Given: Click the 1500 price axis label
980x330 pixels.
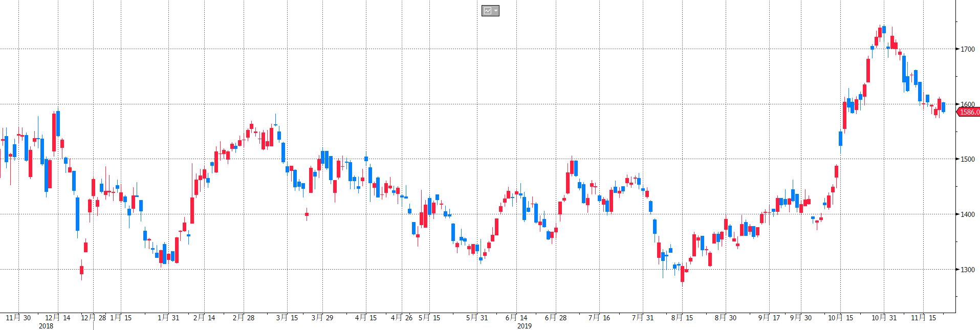Looking at the screenshot, I should click(x=967, y=160).
